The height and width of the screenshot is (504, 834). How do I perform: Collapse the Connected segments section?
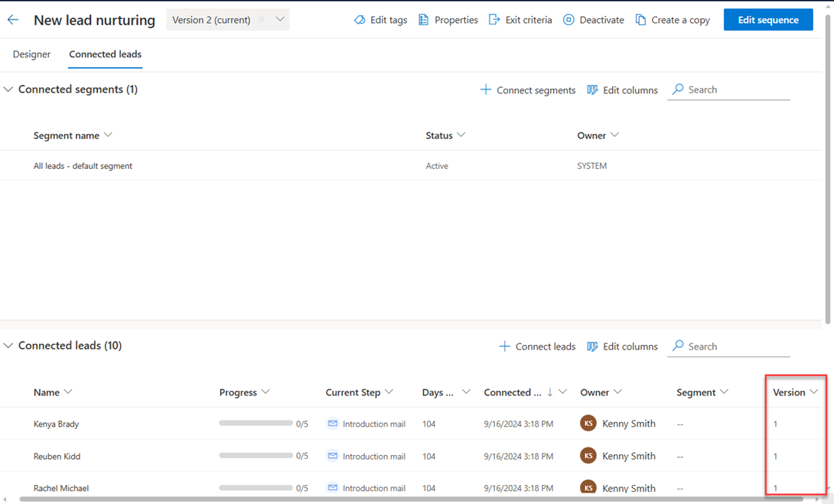click(x=8, y=89)
